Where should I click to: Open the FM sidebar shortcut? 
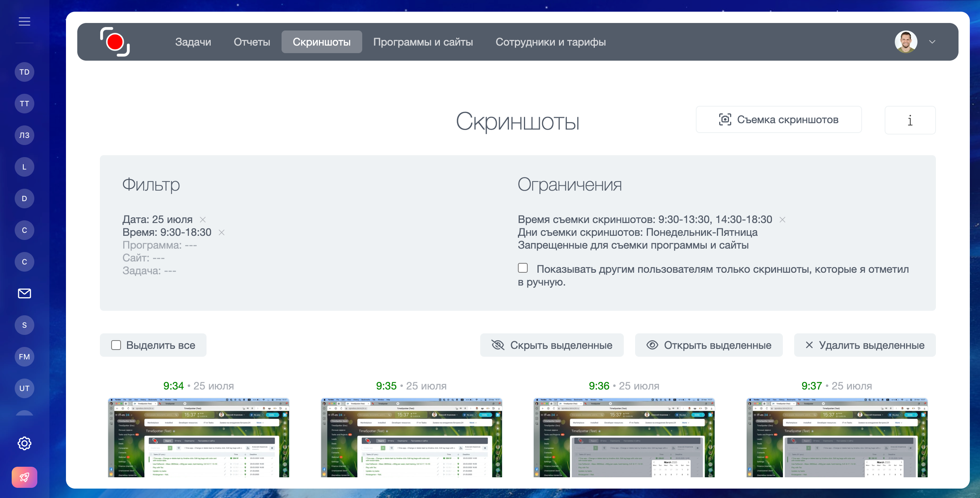pos(24,357)
